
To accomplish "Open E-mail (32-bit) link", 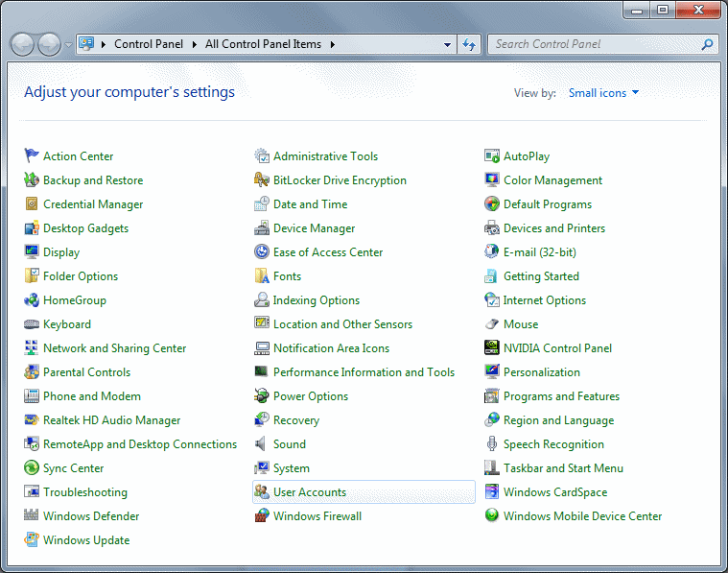I will pos(539,251).
